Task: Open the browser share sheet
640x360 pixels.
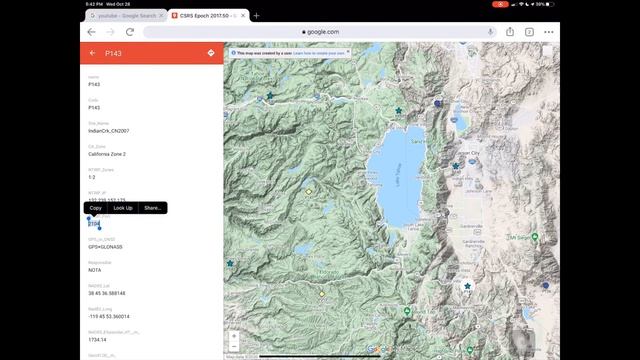Action: coord(510,31)
